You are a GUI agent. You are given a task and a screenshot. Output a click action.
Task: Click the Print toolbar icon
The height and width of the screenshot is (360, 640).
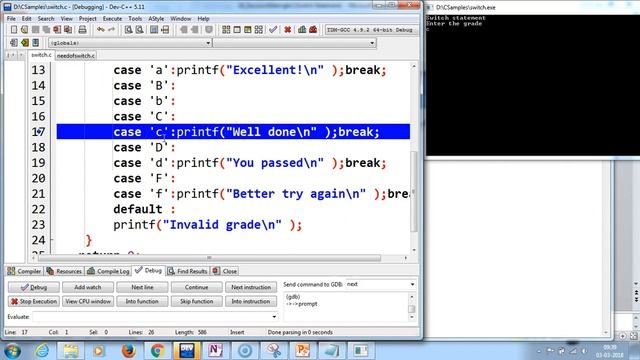click(82, 30)
